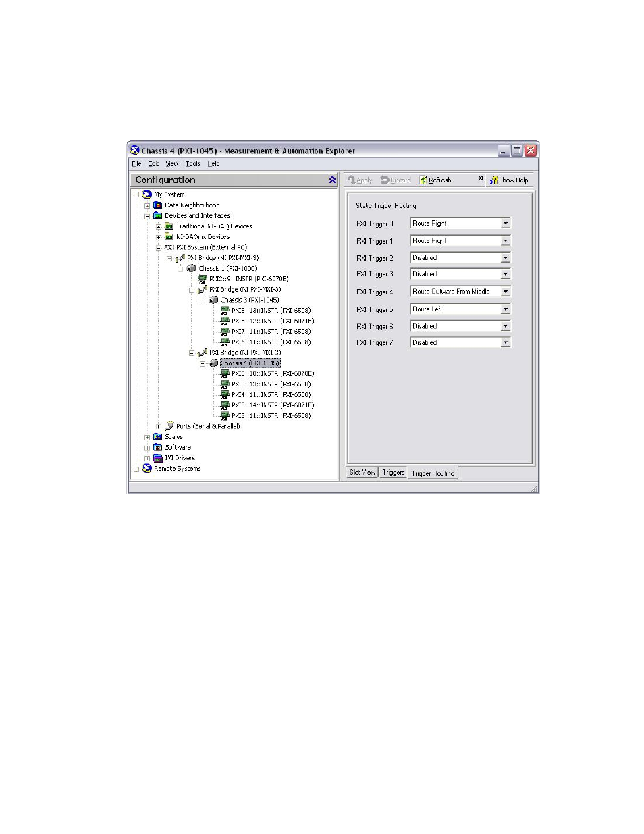This screenshot has height=834, width=644.
Task: Click the Ports (Serial & Parallel) icon
Action: point(169,426)
